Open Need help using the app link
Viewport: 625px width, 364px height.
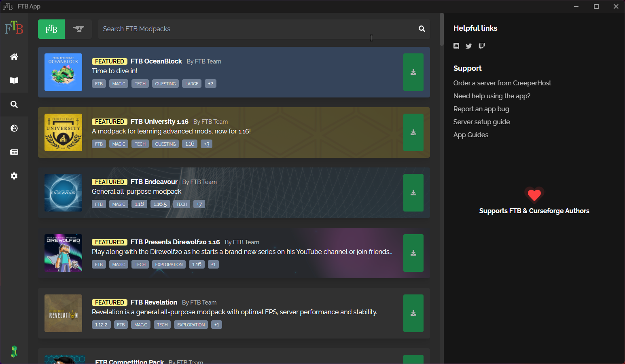point(492,96)
